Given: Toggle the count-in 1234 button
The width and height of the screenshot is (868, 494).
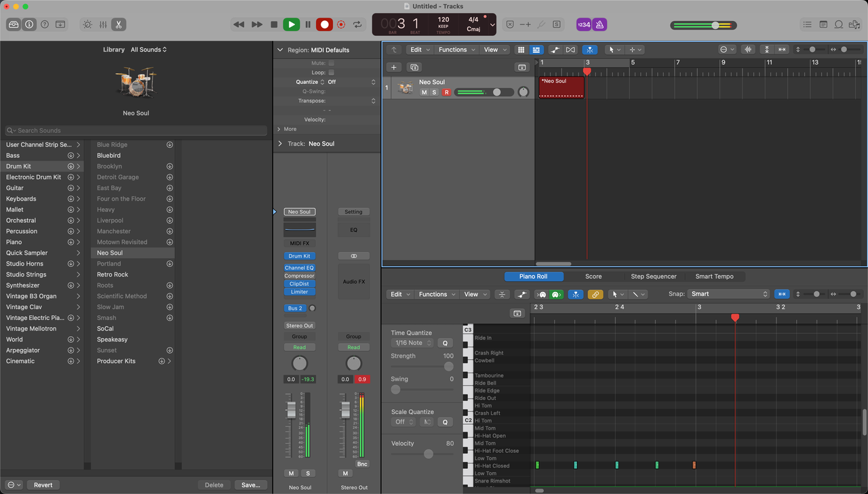Looking at the screenshot, I should click(x=583, y=24).
